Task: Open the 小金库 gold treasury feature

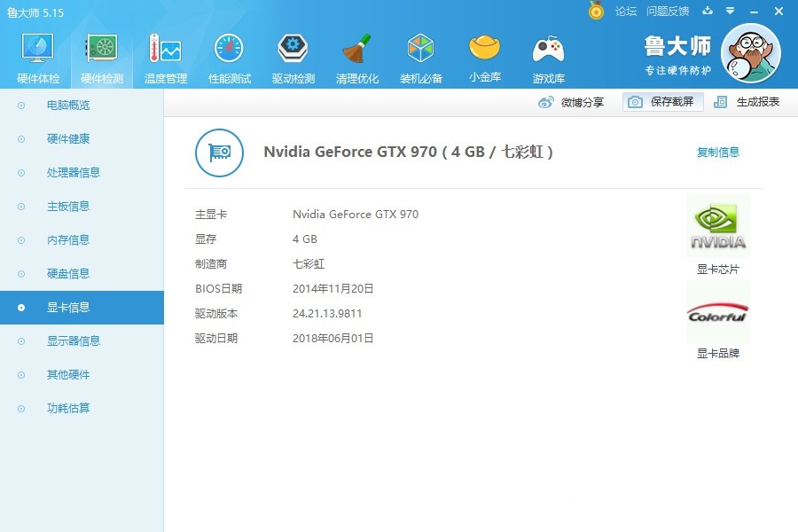Action: tap(484, 53)
